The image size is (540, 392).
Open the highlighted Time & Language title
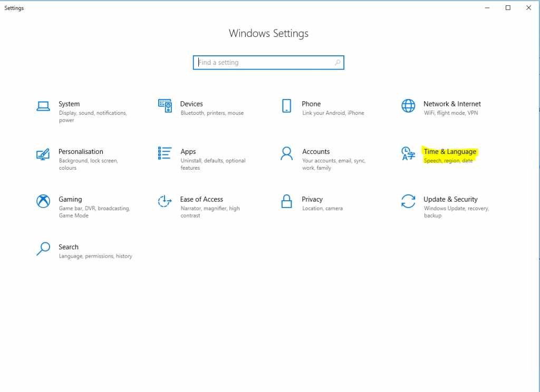pos(450,151)
